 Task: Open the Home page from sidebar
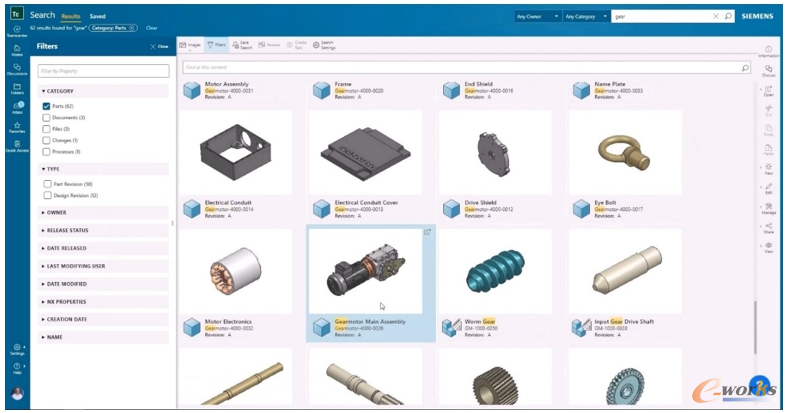17,50
